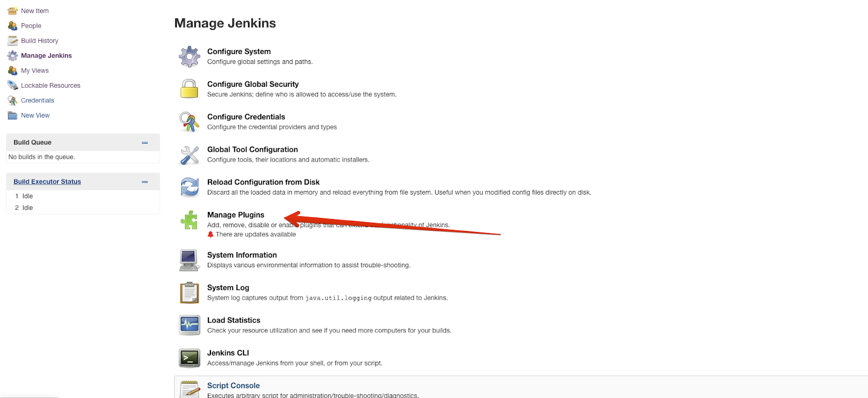This screenshot has height=398, width=868.
Task: Open the Manage Plugins link
Action: [235, 215]
